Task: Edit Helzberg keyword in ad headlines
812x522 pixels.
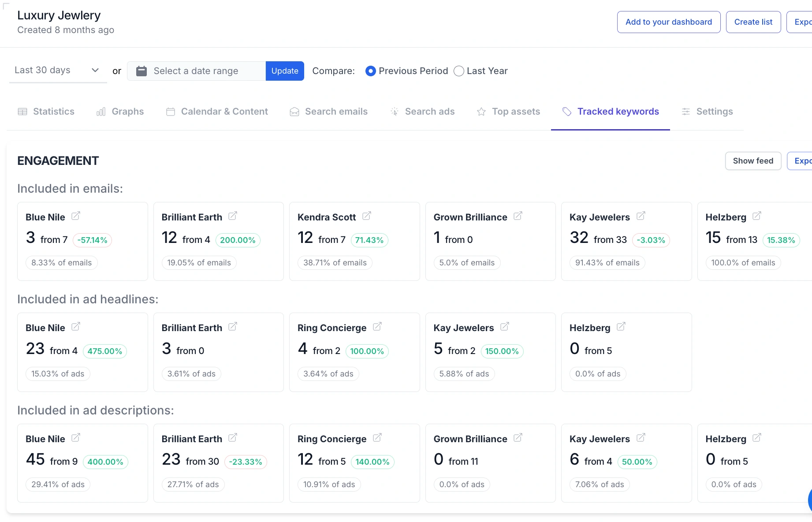Action: 621,327
